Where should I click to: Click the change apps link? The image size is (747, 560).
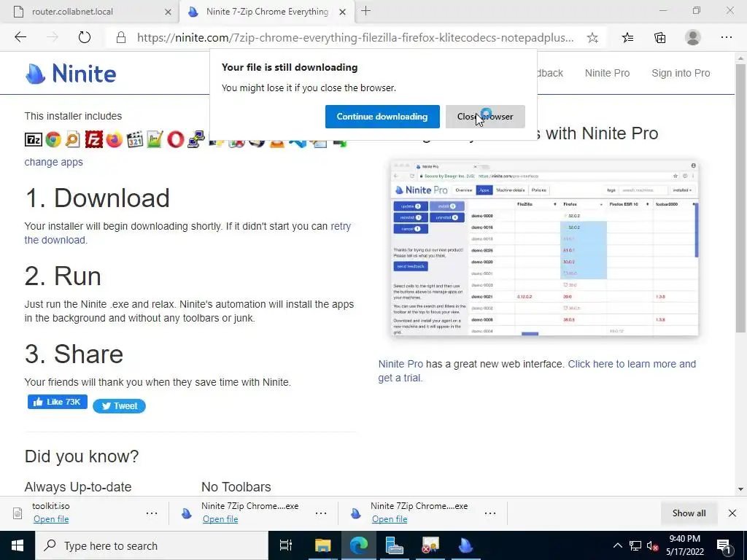coord(53,162)
